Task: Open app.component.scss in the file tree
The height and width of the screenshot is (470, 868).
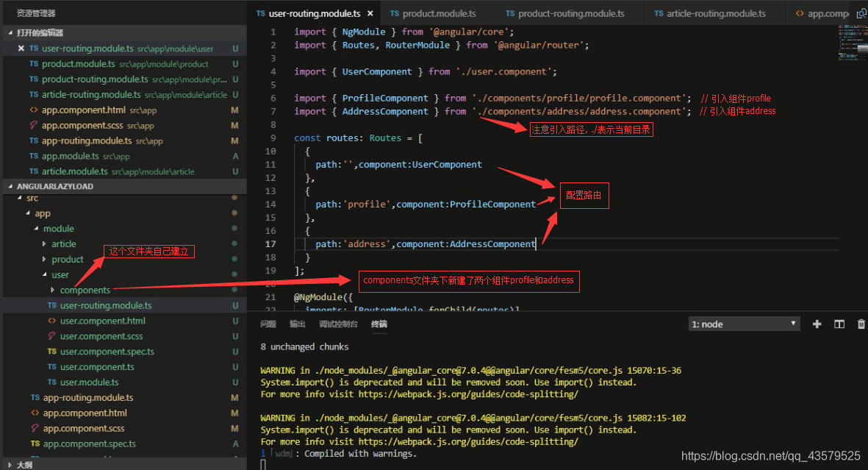Action: 124,428
